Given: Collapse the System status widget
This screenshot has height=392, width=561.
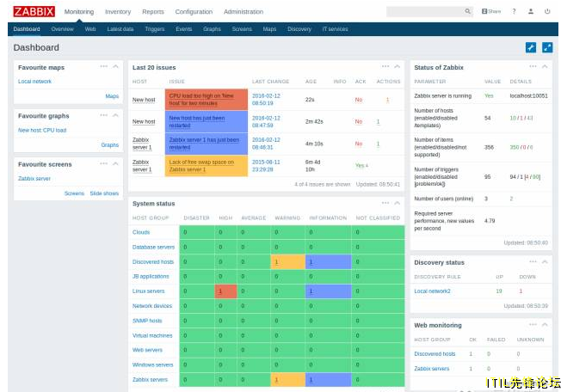Looking at the screenshot, I should (x=398, y=203).
